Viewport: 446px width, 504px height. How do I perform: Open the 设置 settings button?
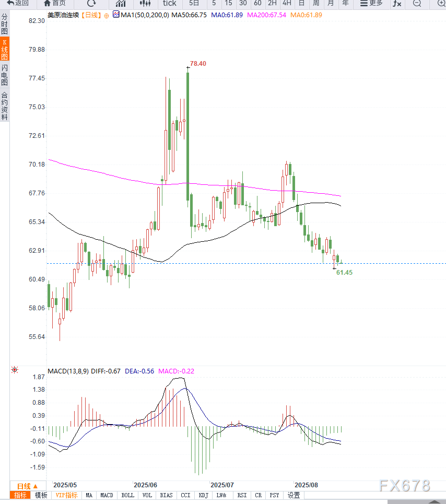point(294,495)
